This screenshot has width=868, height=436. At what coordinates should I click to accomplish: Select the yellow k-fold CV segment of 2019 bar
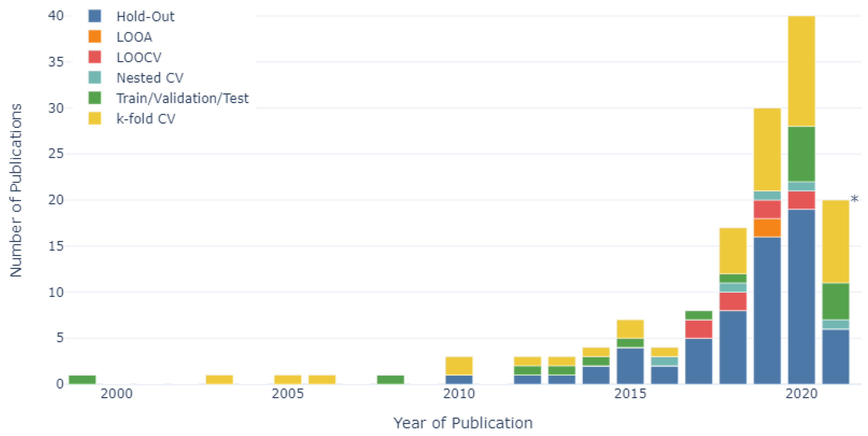click(767, 150)
